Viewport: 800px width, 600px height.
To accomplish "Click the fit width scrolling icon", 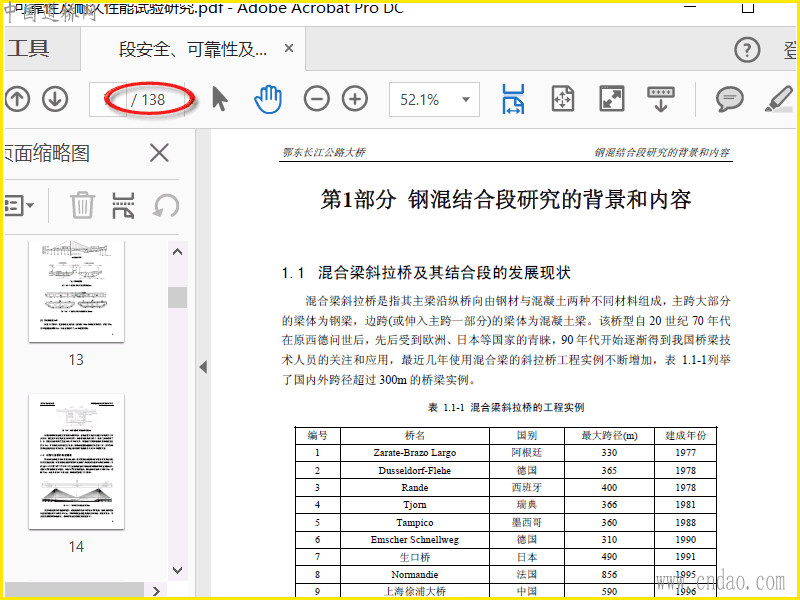I will (x=513, y=99).
